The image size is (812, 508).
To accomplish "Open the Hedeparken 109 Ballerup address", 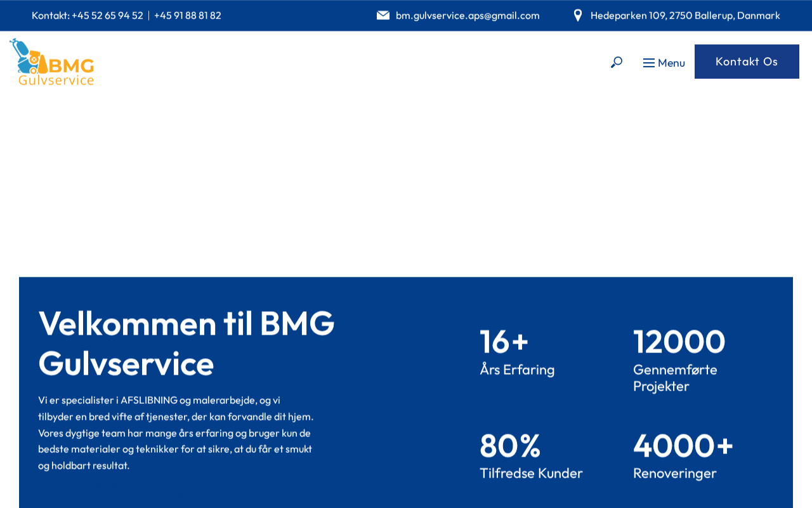I will pyautogui.click(x=685, y=15).
